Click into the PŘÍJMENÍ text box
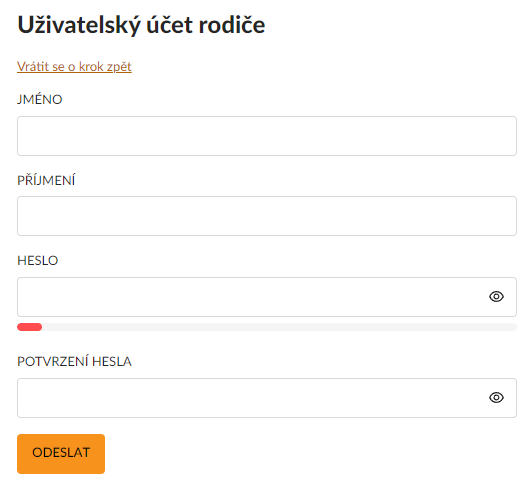Screen dimensions: 524x486 pos(267,216)
